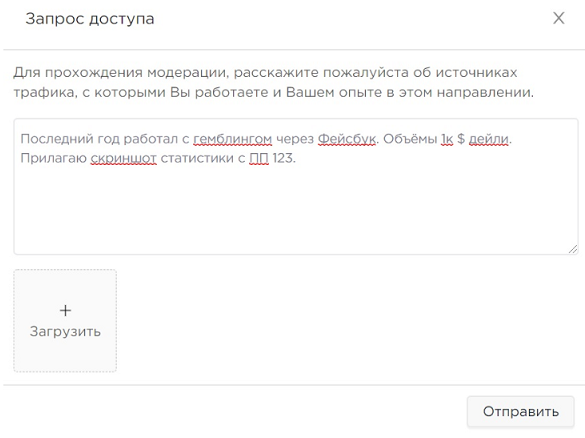585x438 pixels.
Task: Click the dollar sign in the textarea
Action: 461,139
